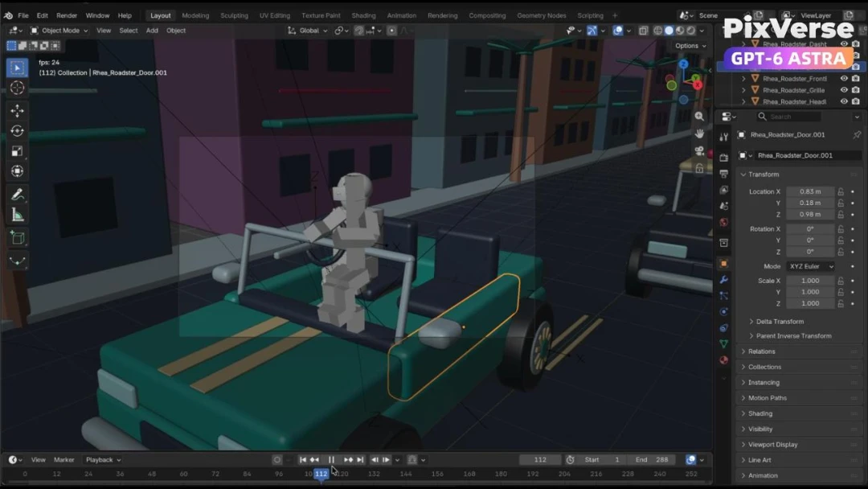Open the Tool properties tab
This screenshot has height=489, width=868.
723,137
